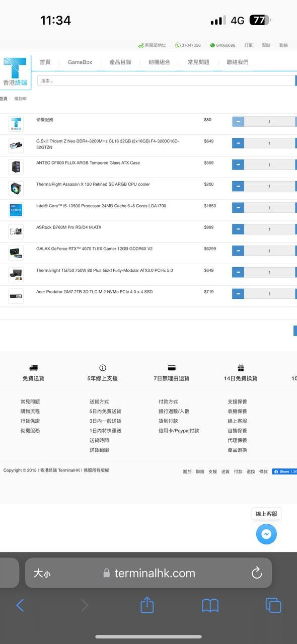The height and width of the screenshot is (644, 297).
Task: Open the Safari bookmarks book icon
Action: pos(210,605)
